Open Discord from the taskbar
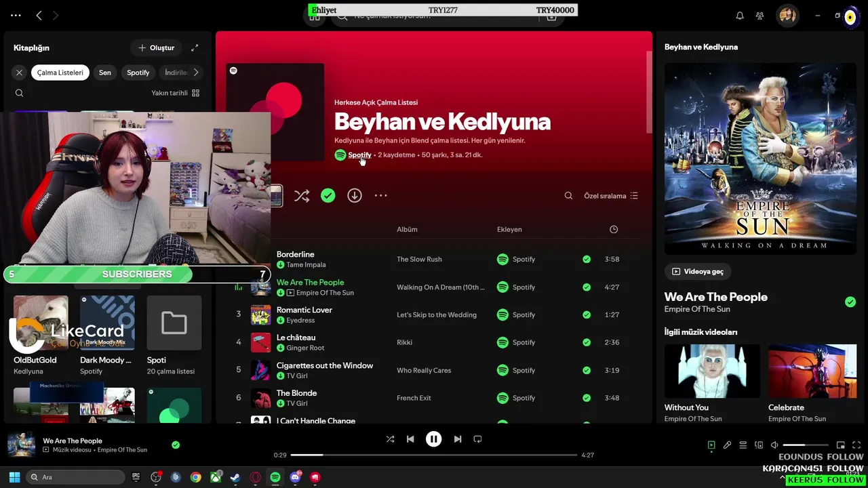 pyautogui.click(x=295, y=477)
